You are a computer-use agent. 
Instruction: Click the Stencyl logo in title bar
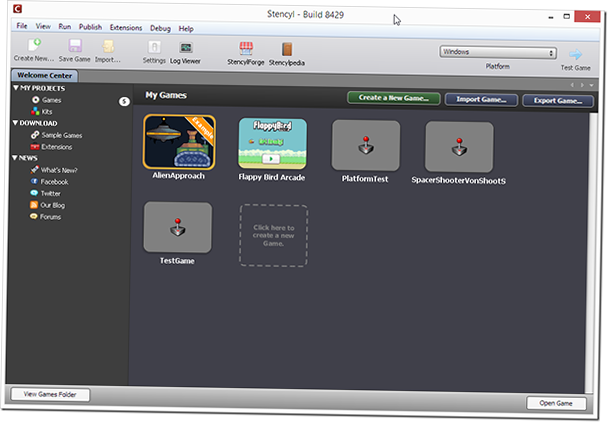[17, 9]
